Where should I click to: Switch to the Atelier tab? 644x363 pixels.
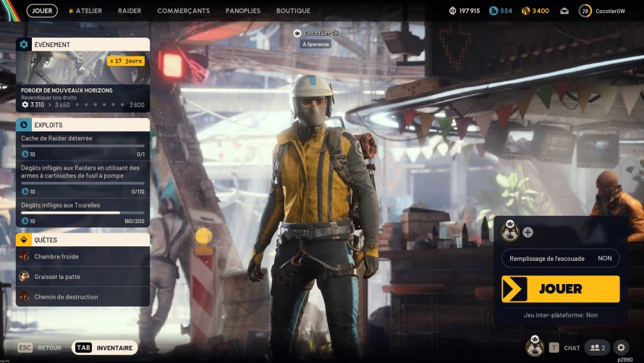click(85, 11)
